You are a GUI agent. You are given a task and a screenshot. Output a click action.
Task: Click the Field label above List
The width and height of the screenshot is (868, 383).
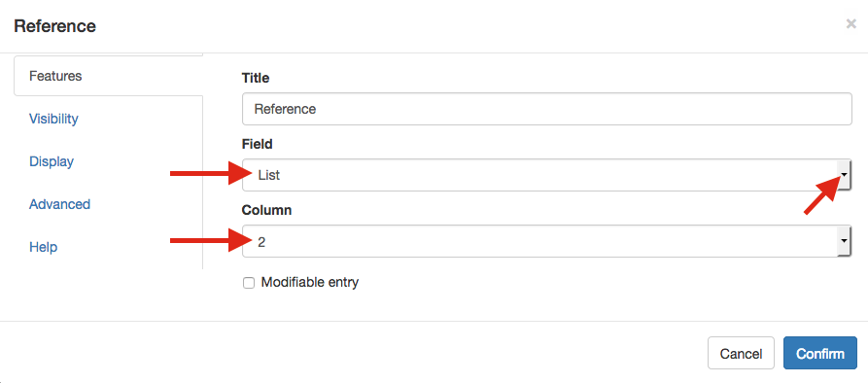click(x=257, y=145)
